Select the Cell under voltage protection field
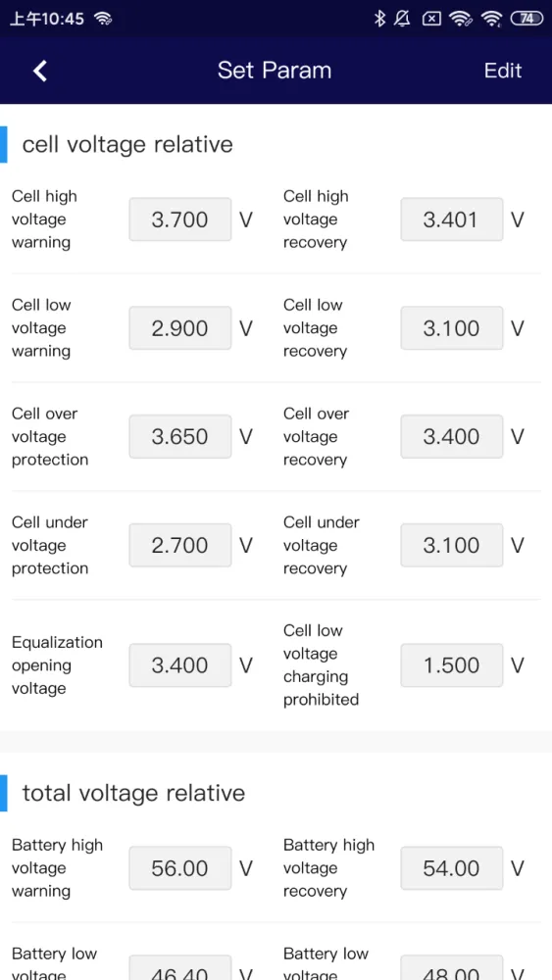The image size is (552, 980). pyautogui.click(x=180, y=545)
